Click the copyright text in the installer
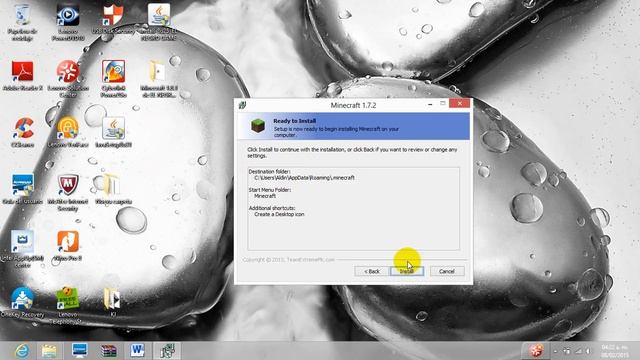 point(288,260)
